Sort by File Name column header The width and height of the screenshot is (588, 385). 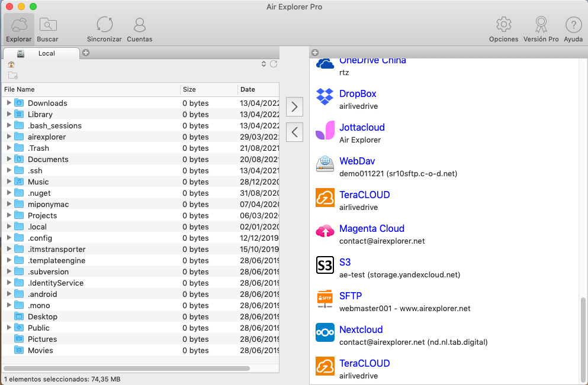(x=91, y=89)
